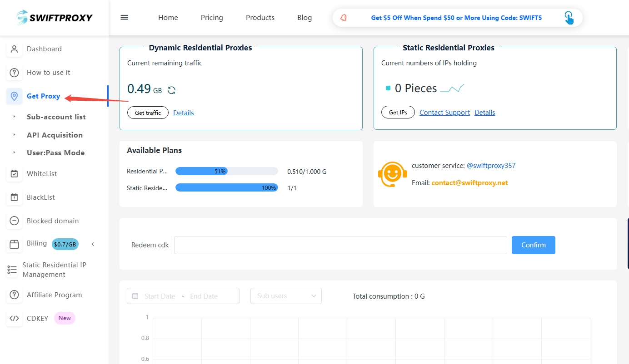629x364 pixels.
Task: Click the CDKEY code icon
Action: click(14, 319)
